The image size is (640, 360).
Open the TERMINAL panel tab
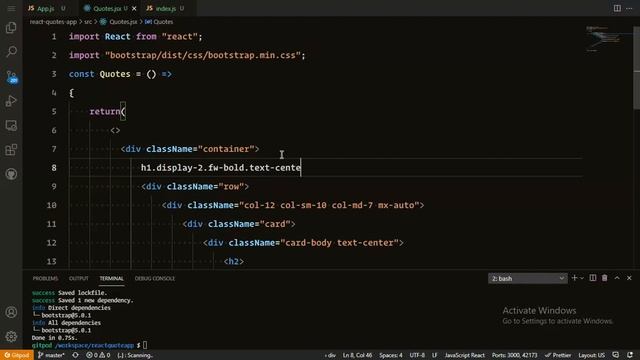point(111,278)
